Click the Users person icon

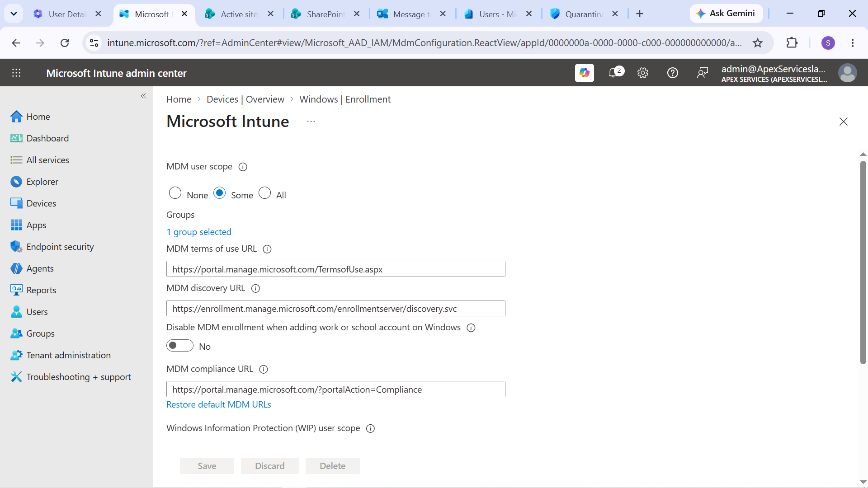(16, 312)
